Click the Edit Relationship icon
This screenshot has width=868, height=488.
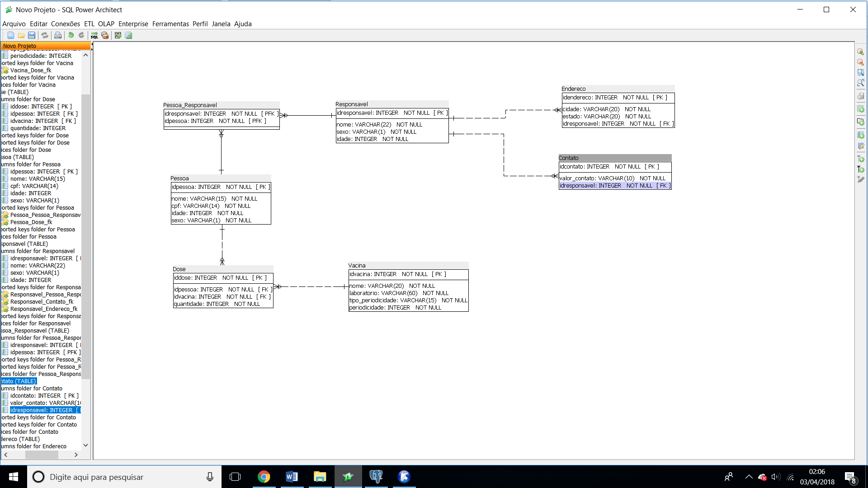point(861,179)
